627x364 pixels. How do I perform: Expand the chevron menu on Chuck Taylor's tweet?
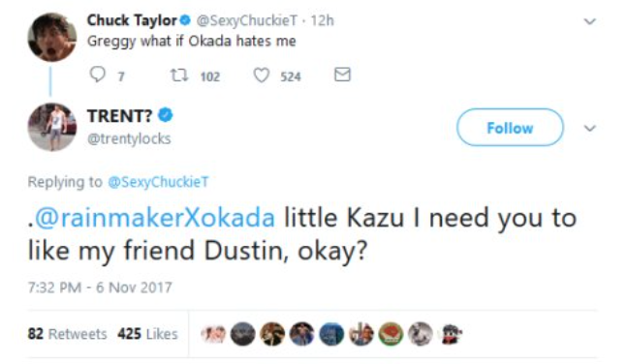pos(590,21)
